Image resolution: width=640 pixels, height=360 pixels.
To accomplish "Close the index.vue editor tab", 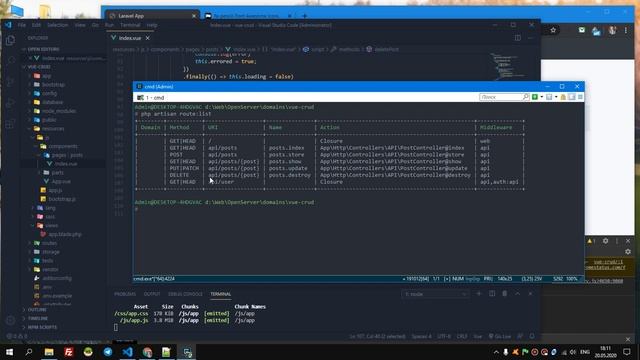I will tap(148, 38).
